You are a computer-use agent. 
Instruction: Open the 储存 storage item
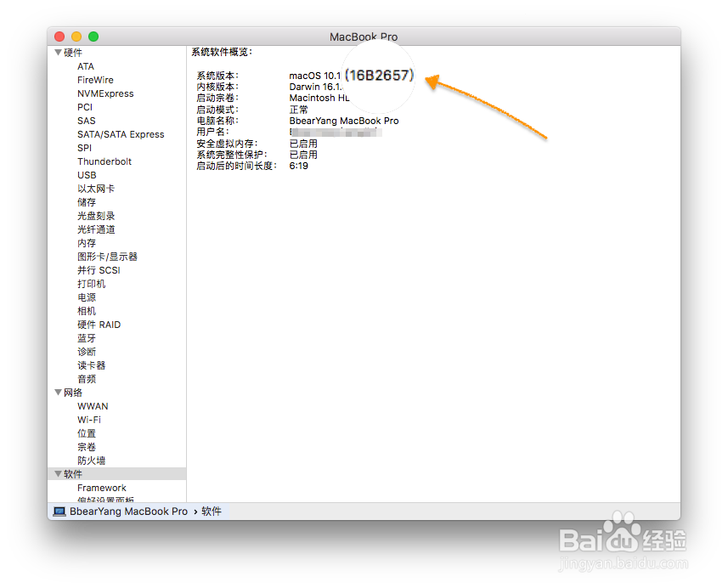(87, 202)
